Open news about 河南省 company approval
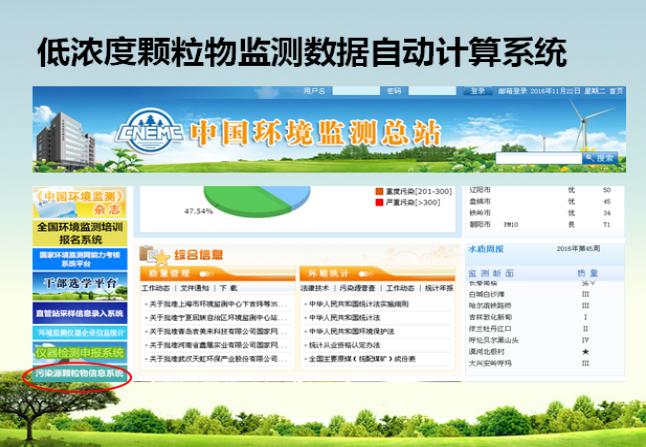Image resolution: width=646 pixels, height=447 pixels. click(218, 345)
